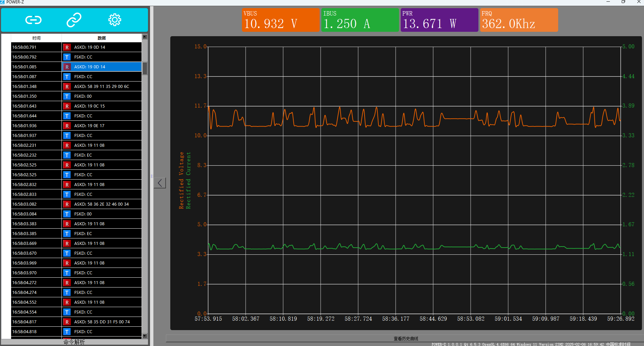
Task: Click the POWER-Z app icon in the title bar
Action: tap(2, 2)
